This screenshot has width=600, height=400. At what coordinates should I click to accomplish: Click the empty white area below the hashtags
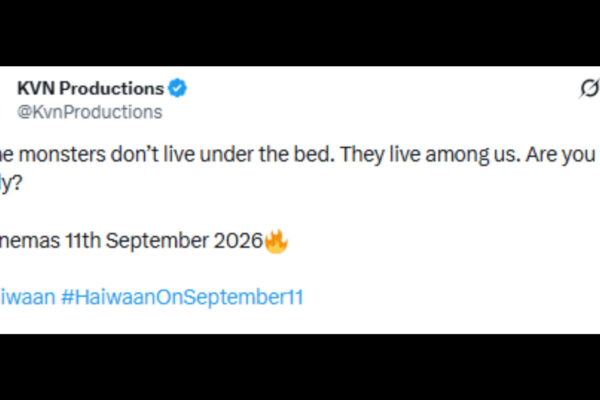coord(300,322)
